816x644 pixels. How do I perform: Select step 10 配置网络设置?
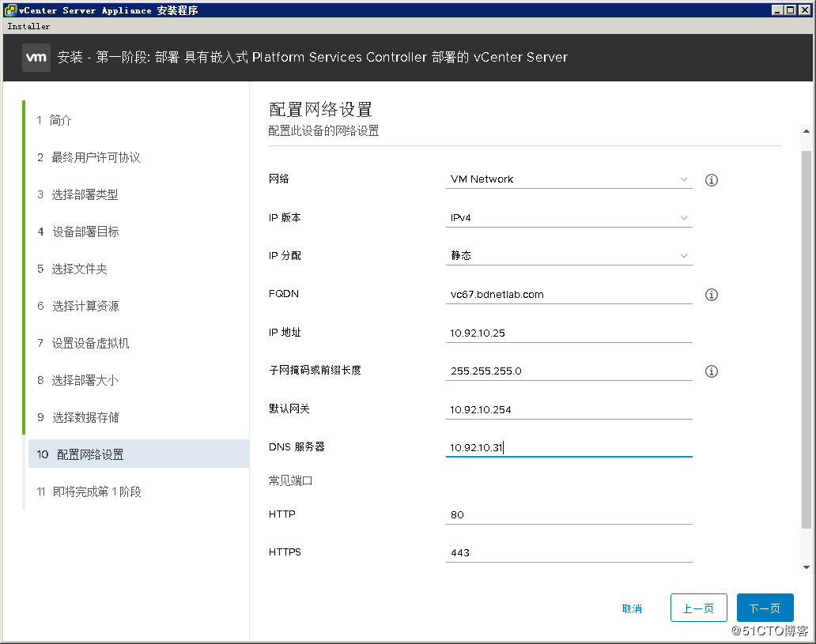pyautogui.click(x=138, y=454)
